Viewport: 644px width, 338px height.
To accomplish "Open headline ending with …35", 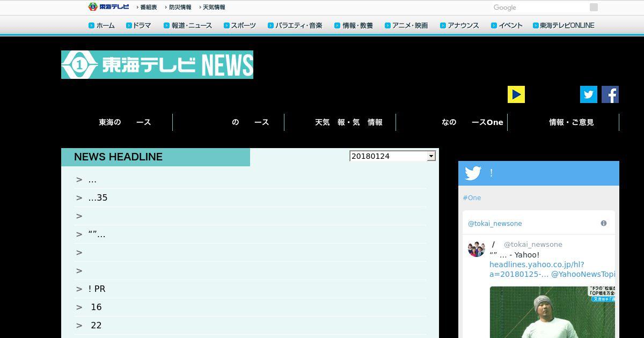I will pyautogui.click(x=98, y=198).
